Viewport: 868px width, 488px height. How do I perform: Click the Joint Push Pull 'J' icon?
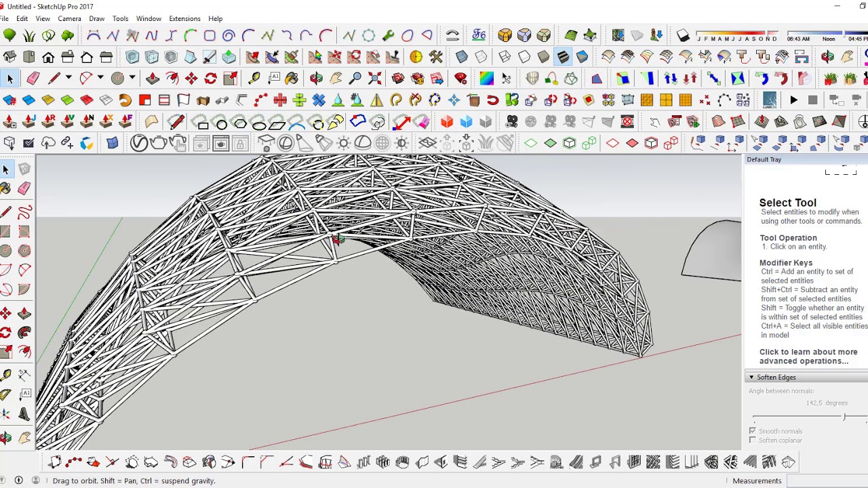click(x=29, y=122)
